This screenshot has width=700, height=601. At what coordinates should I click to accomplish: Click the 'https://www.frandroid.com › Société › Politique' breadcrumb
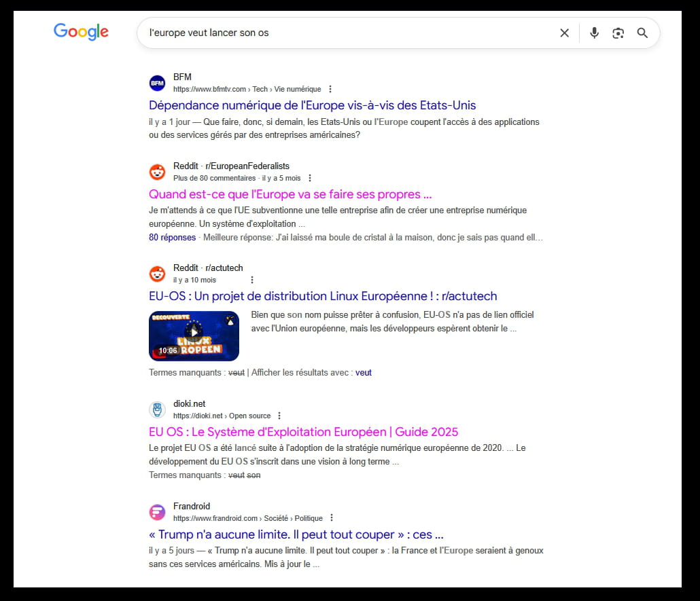click(x=248, y=518)
